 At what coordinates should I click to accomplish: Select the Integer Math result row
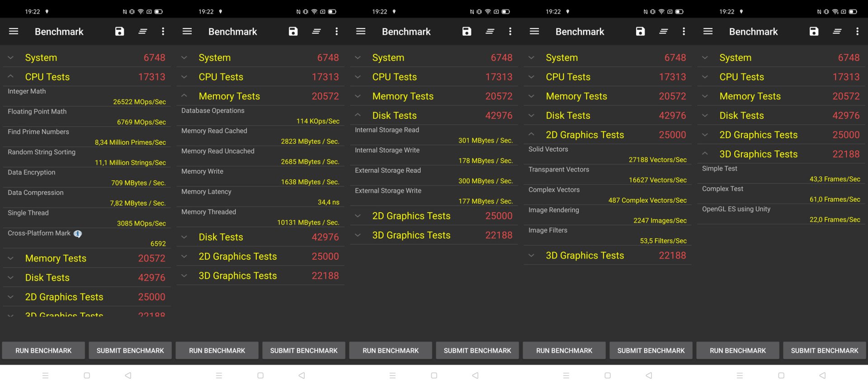(87, 96)
